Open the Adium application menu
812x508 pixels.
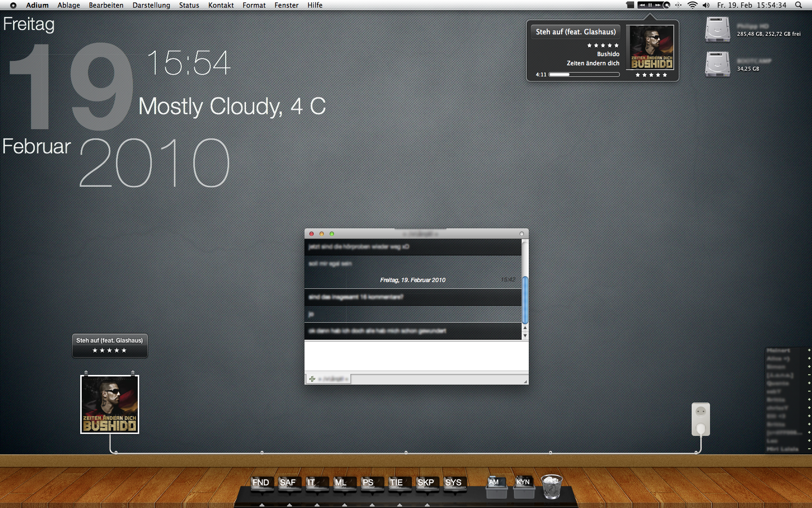point(37,5)
